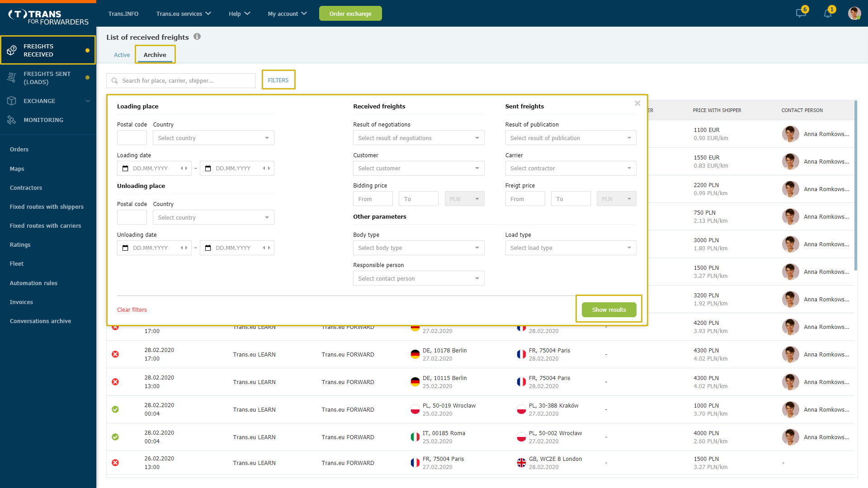Switch to the Active tab

point(122,55)
